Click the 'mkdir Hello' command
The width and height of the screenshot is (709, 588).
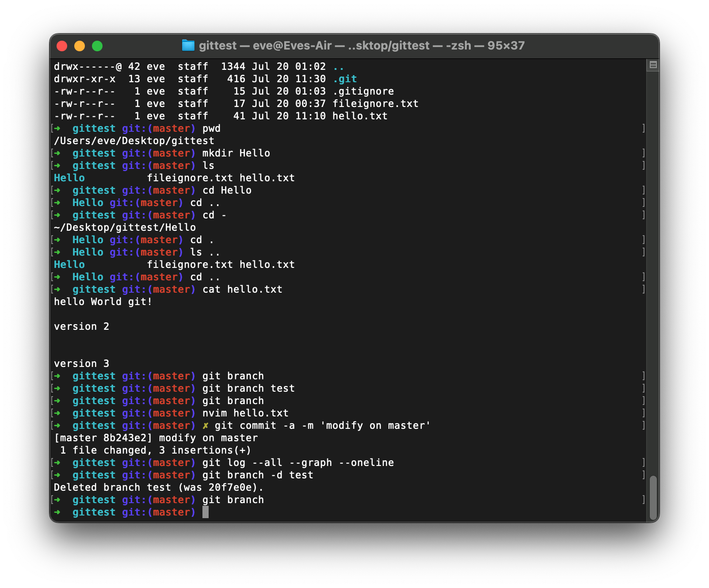coord(236,153)
